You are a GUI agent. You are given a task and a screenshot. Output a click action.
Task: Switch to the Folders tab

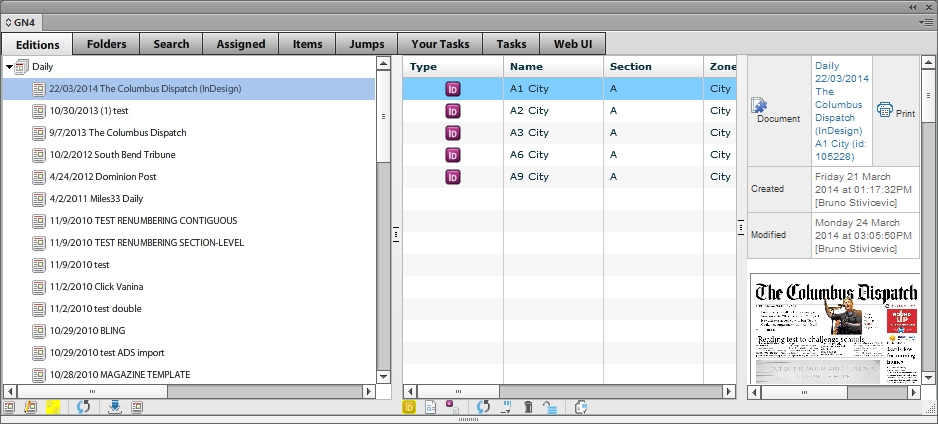click(x=106, y=44)
